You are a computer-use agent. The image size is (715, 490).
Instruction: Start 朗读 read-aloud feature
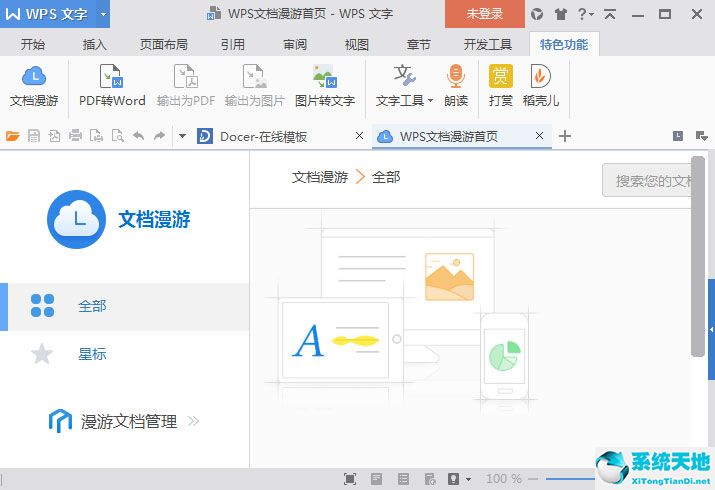tap(456, 87)
